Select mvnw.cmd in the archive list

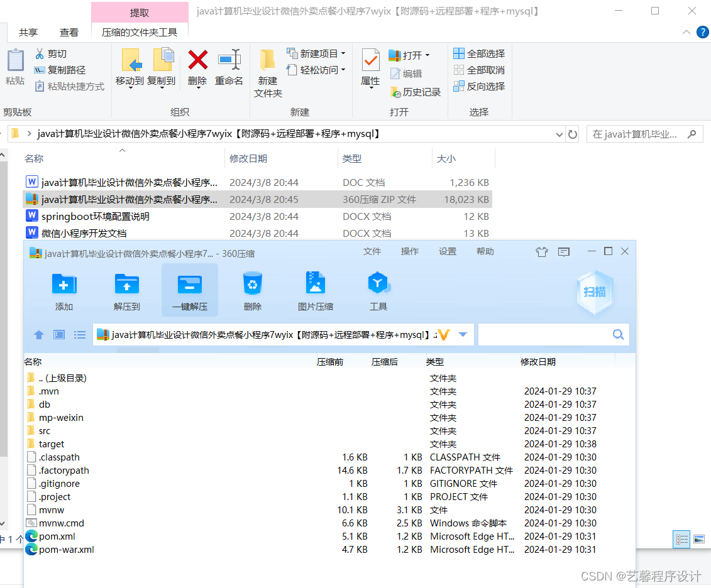[61, 523]
